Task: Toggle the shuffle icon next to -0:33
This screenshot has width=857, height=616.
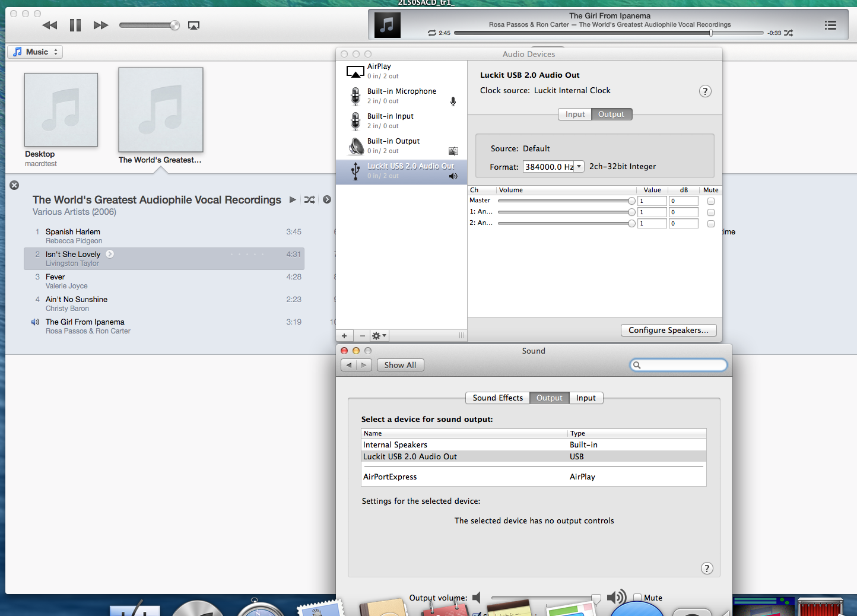Action: click(788, 33)
